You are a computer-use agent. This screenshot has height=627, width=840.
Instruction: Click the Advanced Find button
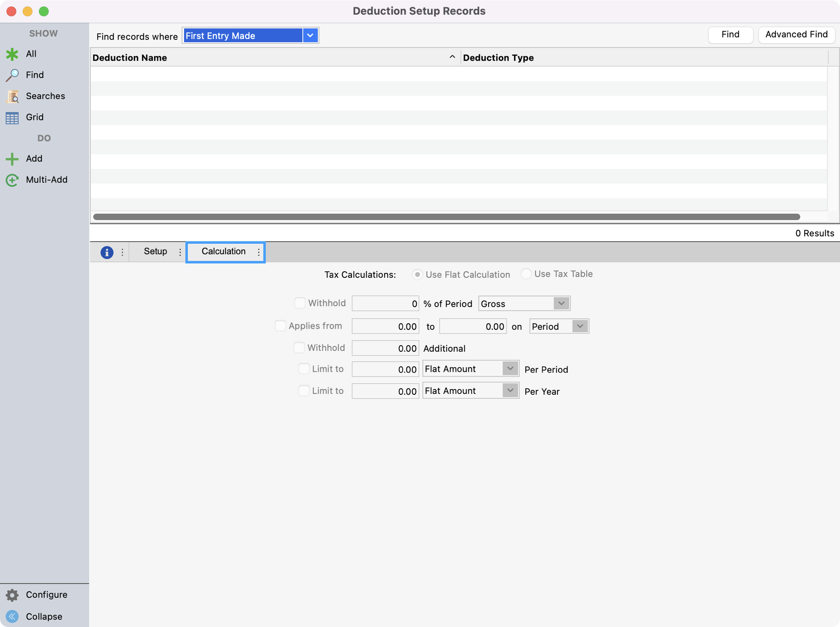[x=796, y=35]
